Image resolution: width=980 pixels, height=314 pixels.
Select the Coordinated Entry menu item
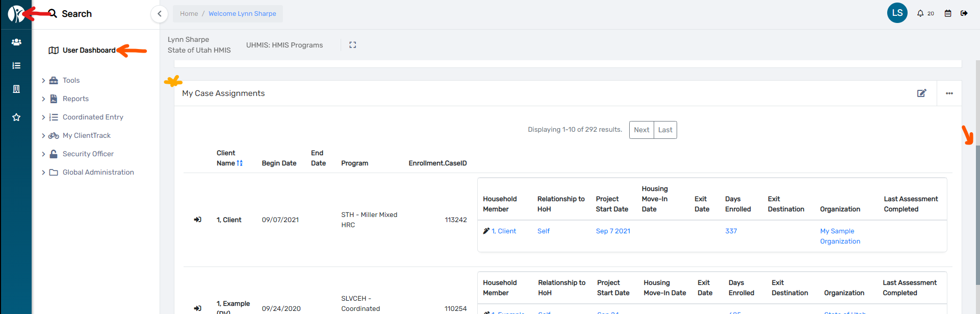(x=93, y=117)
